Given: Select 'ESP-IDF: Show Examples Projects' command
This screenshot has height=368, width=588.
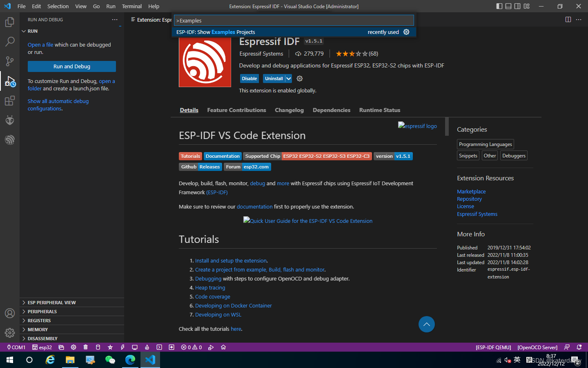Looking at the screenshot, I should point(294,32).
